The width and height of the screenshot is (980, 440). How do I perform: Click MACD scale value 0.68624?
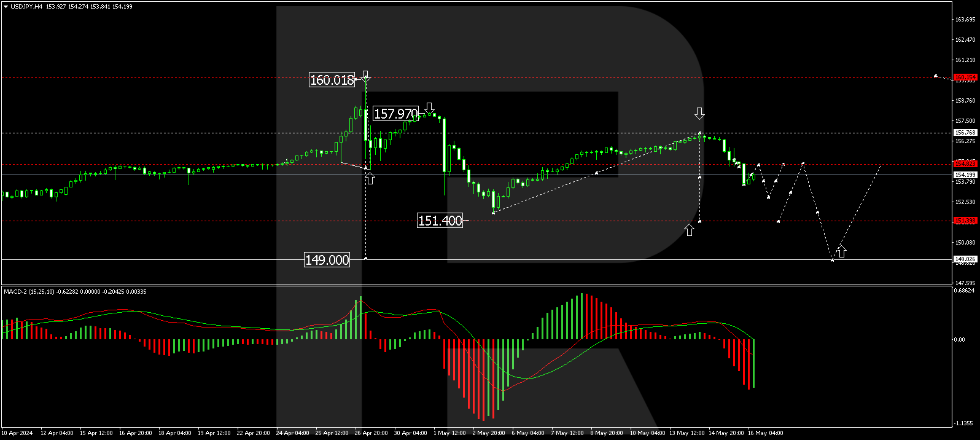[965, 291]
